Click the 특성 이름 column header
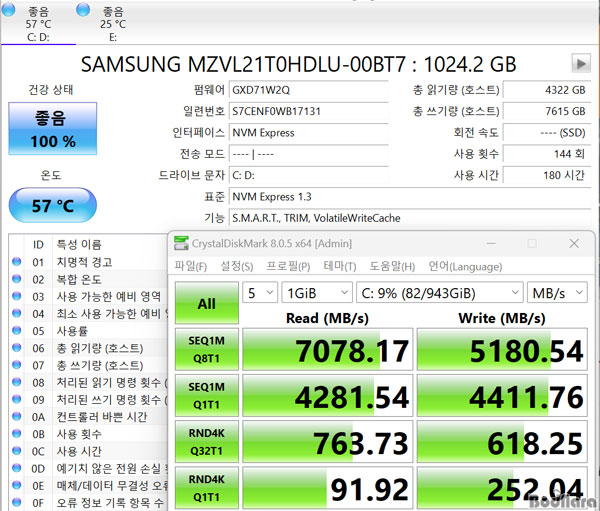The width and height of the screenshot is (600, 511). click(79, 244)
